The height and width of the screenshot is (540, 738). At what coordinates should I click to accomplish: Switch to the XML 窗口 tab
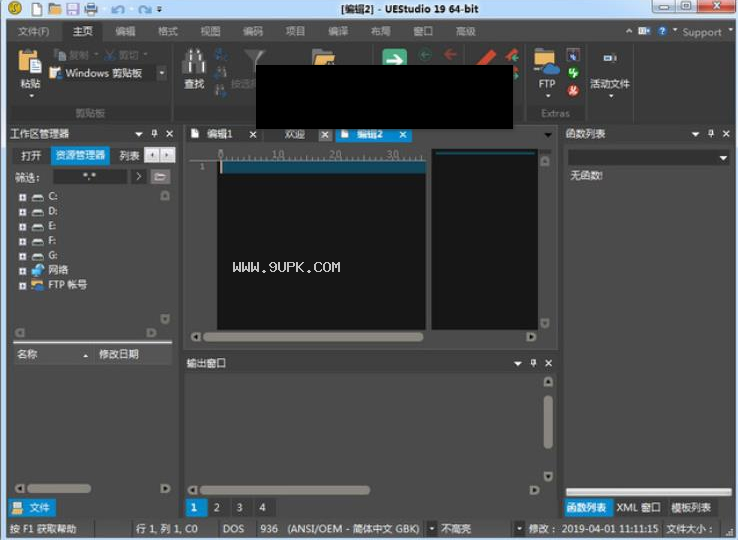click(639, 508)
